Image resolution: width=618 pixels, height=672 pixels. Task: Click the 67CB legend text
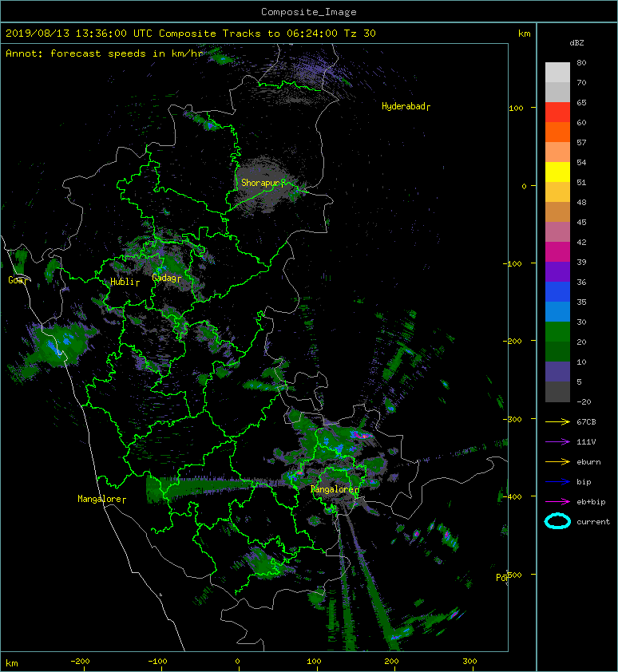pos(586,422)
